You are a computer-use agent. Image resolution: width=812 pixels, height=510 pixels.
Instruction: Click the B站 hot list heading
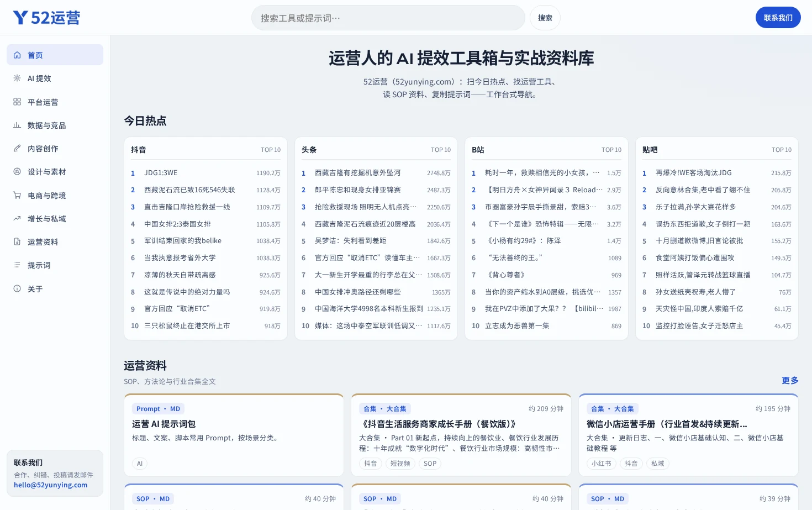point(478,150)
